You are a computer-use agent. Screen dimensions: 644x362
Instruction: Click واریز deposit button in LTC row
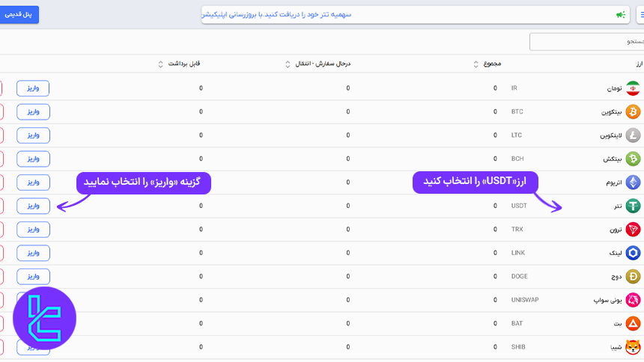(33, 135)
